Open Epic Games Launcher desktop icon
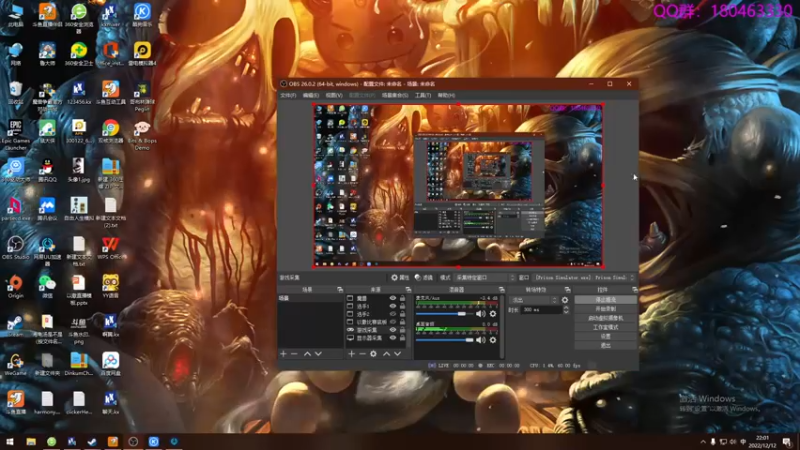800x450 pixels. 15,135
